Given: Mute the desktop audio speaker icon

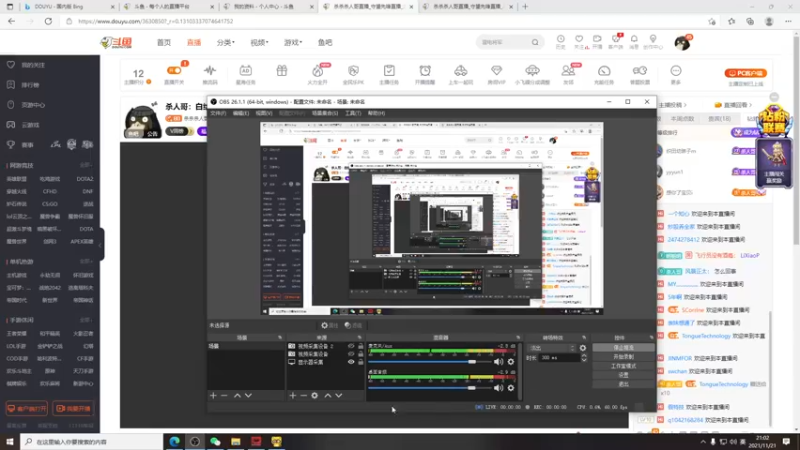Looking at the screenshot, I should [498, 388].
